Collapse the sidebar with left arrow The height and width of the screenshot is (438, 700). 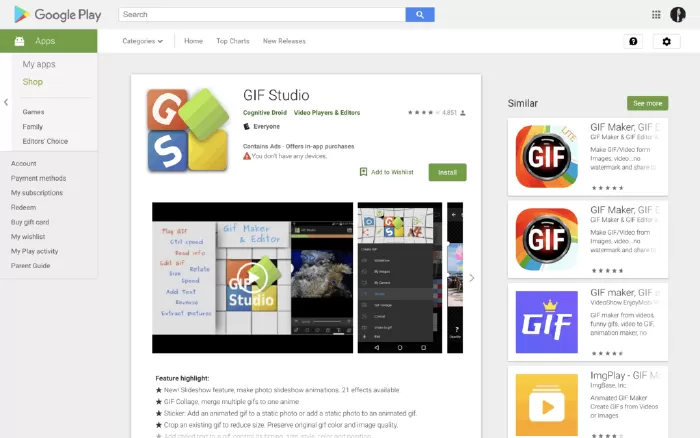[6, 102]
